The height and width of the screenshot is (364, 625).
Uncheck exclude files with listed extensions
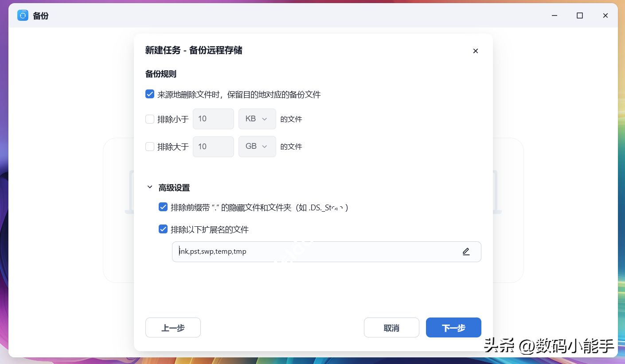click(x=163, y=229)
